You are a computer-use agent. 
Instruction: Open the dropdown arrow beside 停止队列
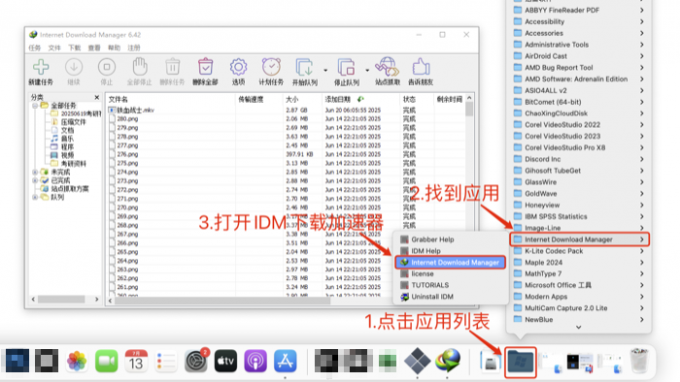coord(367,70)
